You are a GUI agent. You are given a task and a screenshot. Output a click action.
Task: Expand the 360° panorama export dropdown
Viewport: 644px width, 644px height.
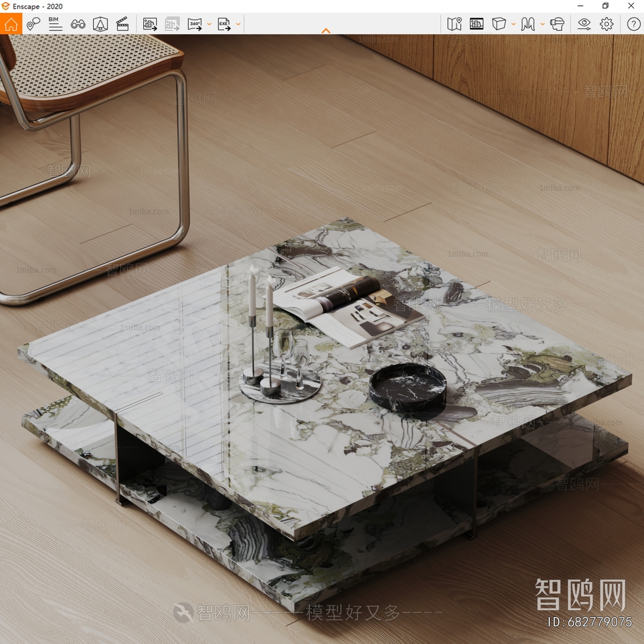pos(208,24)
